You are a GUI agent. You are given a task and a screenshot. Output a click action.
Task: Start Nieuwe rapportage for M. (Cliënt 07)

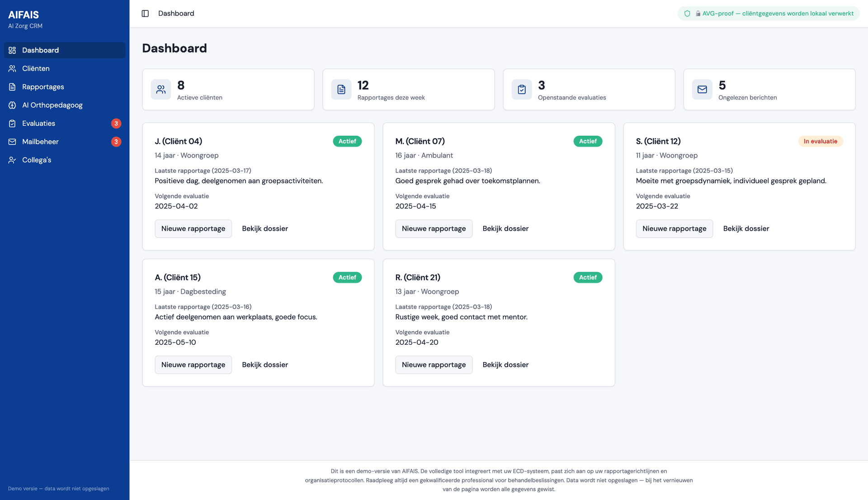pyautogui.click(x=434, y=229)
